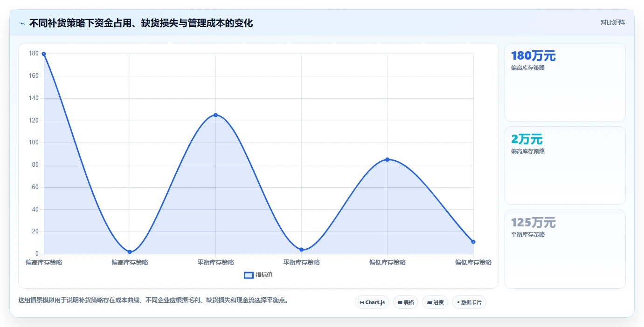Click the 偏高库存策略 caption under 180万元

coord(528,68)
